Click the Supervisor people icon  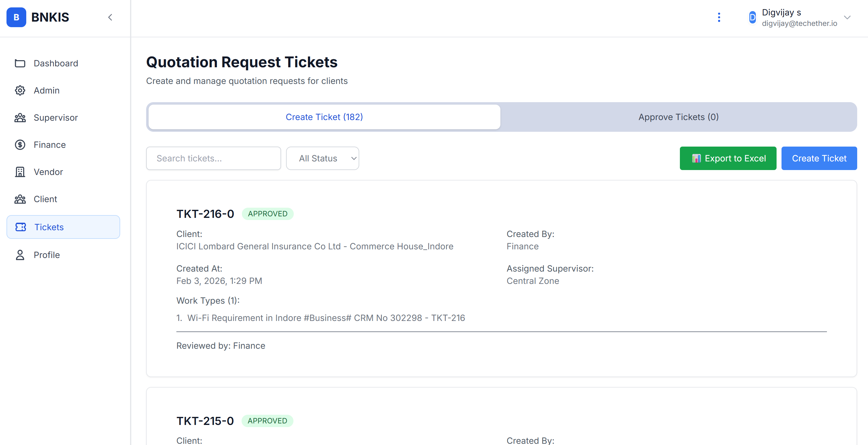(x=20, y=118)
